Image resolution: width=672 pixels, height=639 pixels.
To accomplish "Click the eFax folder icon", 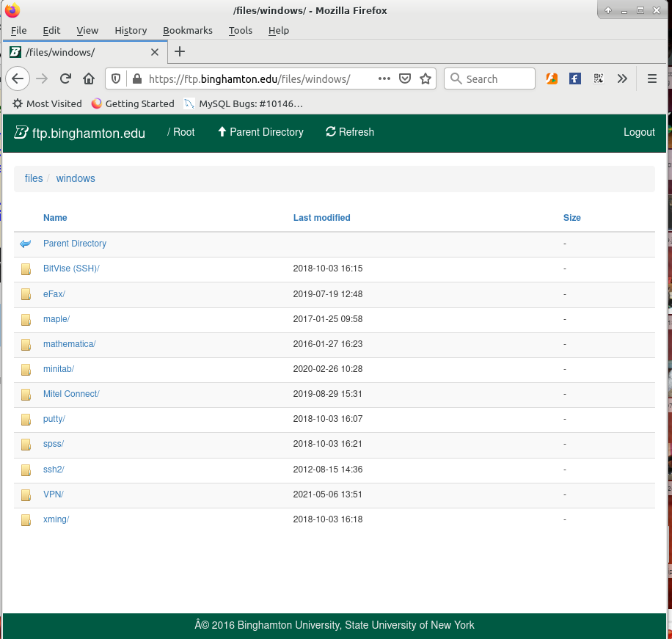I will click(x=26, y=294).
